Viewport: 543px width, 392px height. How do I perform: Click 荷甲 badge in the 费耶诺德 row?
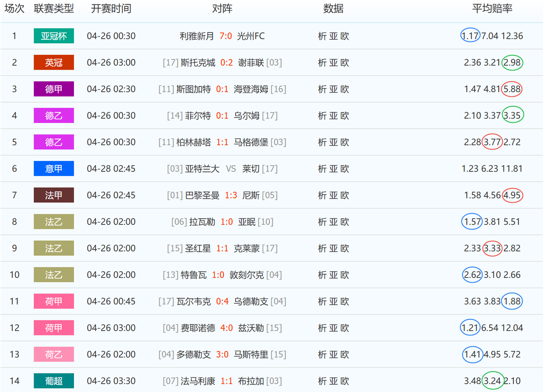tap(54, 328)
